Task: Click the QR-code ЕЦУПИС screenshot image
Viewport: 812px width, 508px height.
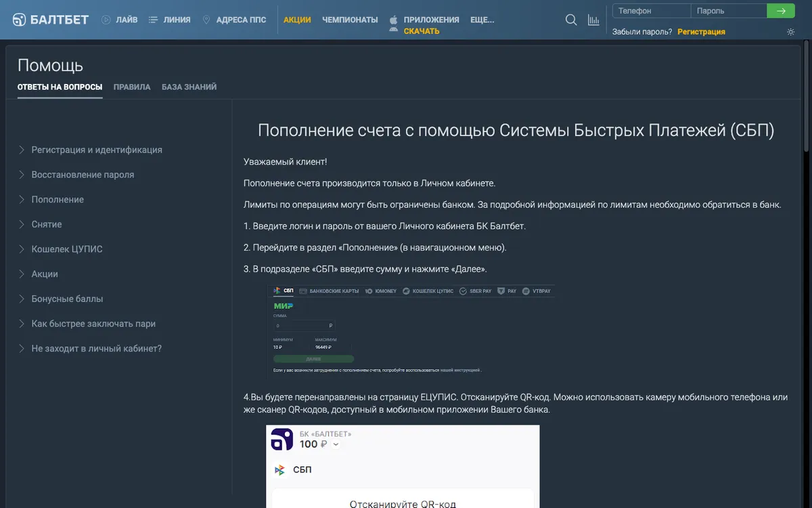Action: (x=403, y=467)
